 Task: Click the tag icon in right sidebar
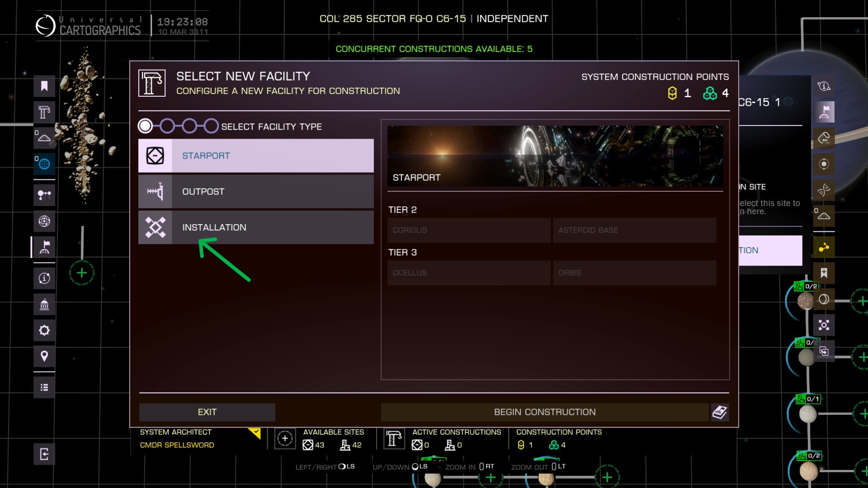(x=824, y=138)
